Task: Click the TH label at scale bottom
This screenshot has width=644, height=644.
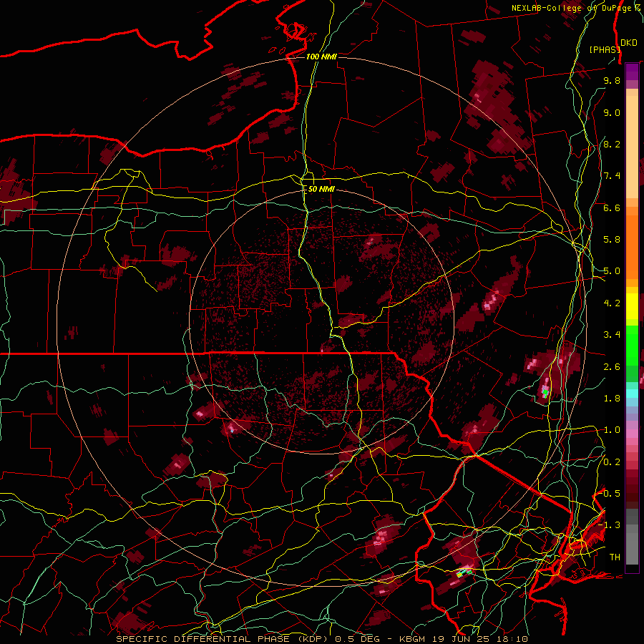Action: point(615,557)
